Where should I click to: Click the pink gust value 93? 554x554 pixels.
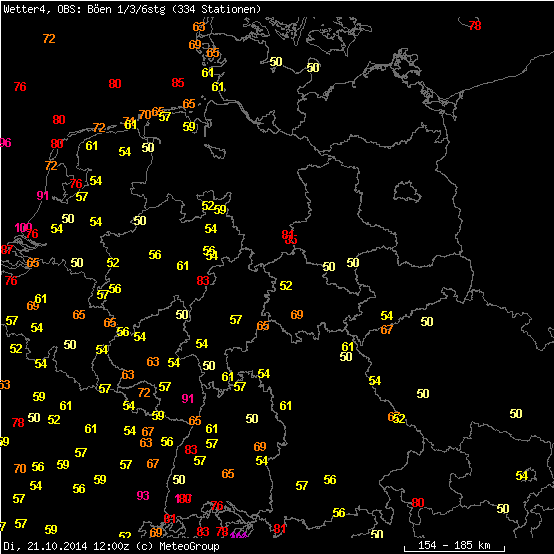143,495
